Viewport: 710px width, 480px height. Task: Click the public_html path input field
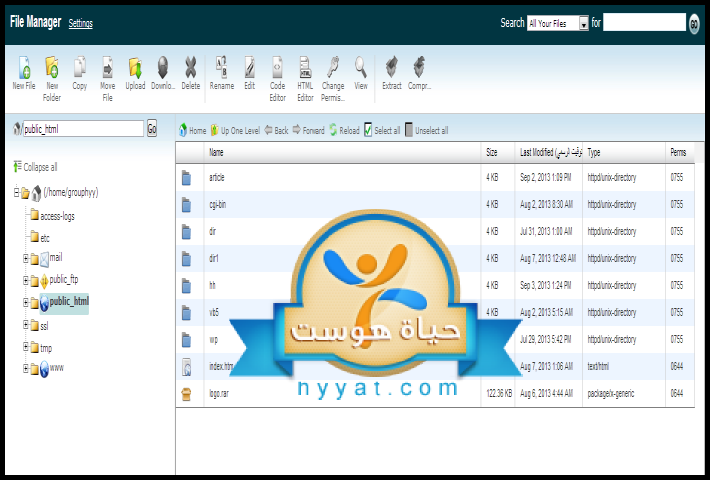(x=83, y=129)
